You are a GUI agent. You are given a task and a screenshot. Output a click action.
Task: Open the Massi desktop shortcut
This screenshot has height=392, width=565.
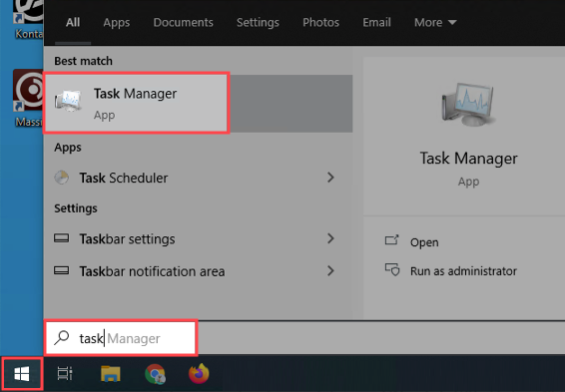coord(28,99)
